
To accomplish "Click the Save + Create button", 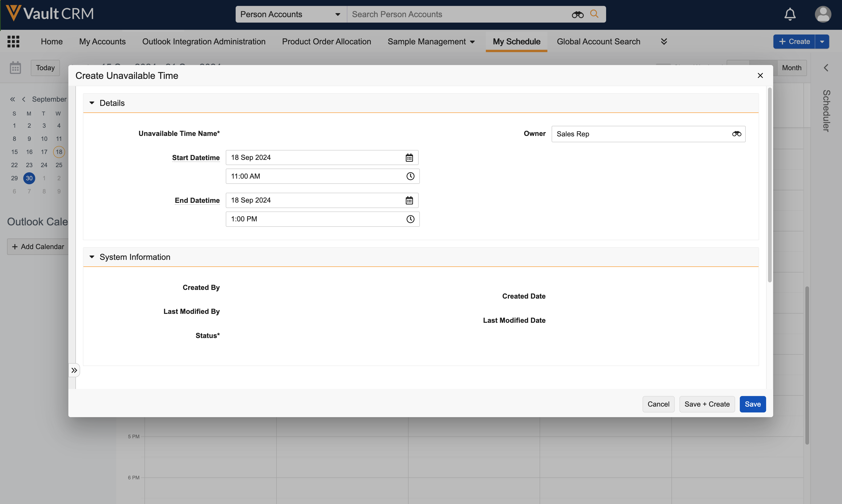I will click(x=707, y=404).
